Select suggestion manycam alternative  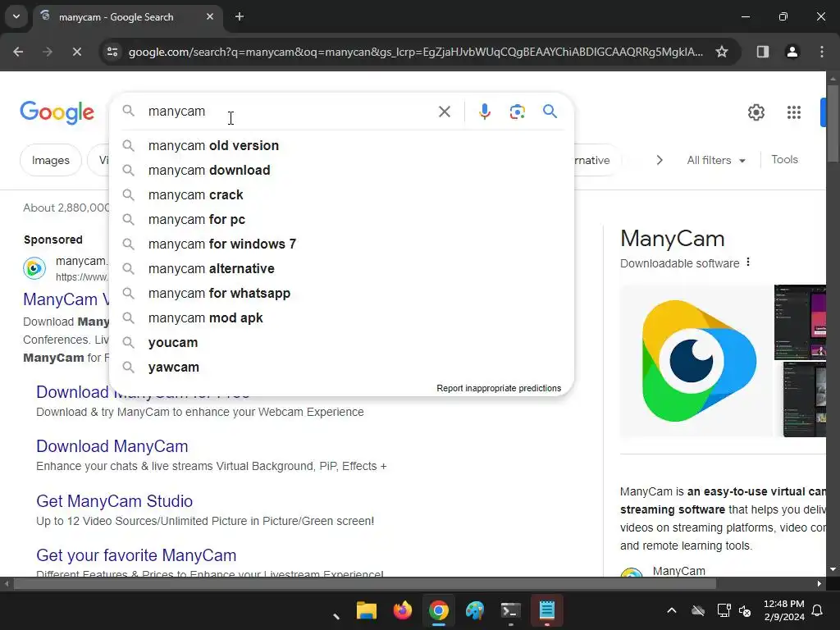(341, 269)
